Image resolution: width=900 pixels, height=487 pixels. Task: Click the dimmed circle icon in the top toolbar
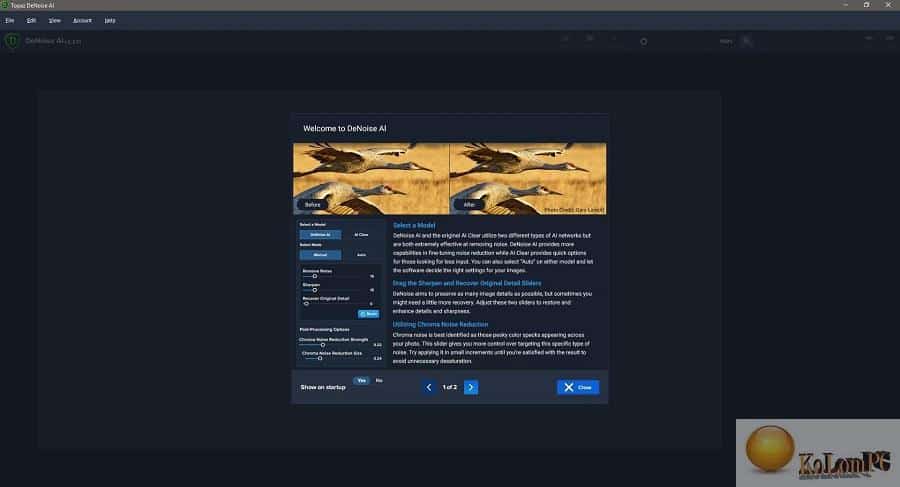643,41
